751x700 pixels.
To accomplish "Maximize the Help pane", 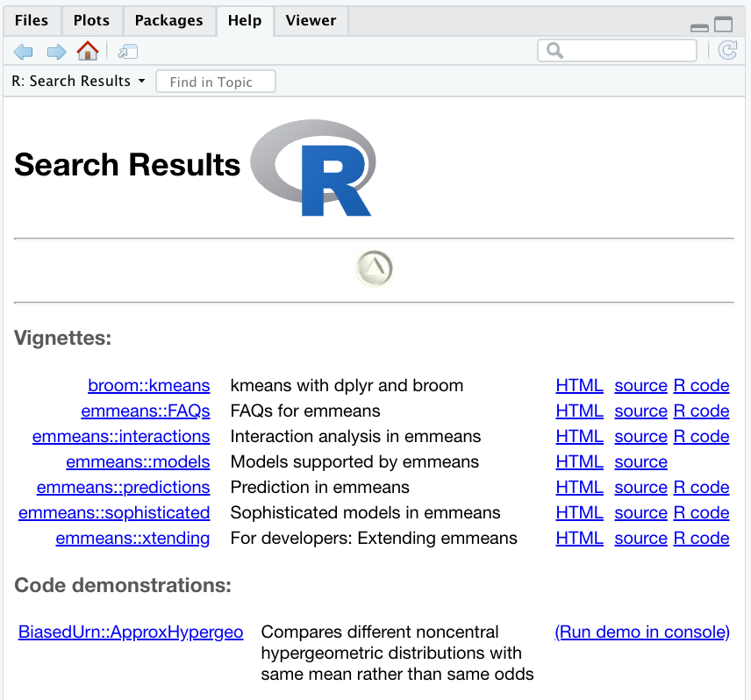I will tap(723, 25).
